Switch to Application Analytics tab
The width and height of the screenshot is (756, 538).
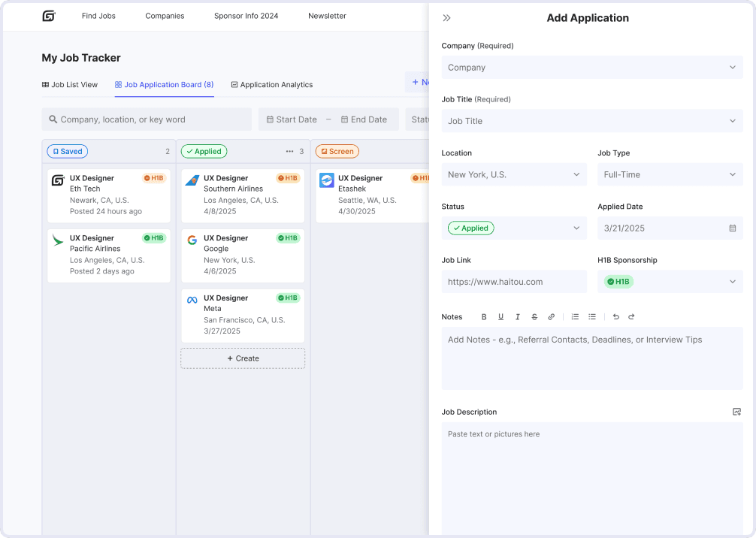272,84
